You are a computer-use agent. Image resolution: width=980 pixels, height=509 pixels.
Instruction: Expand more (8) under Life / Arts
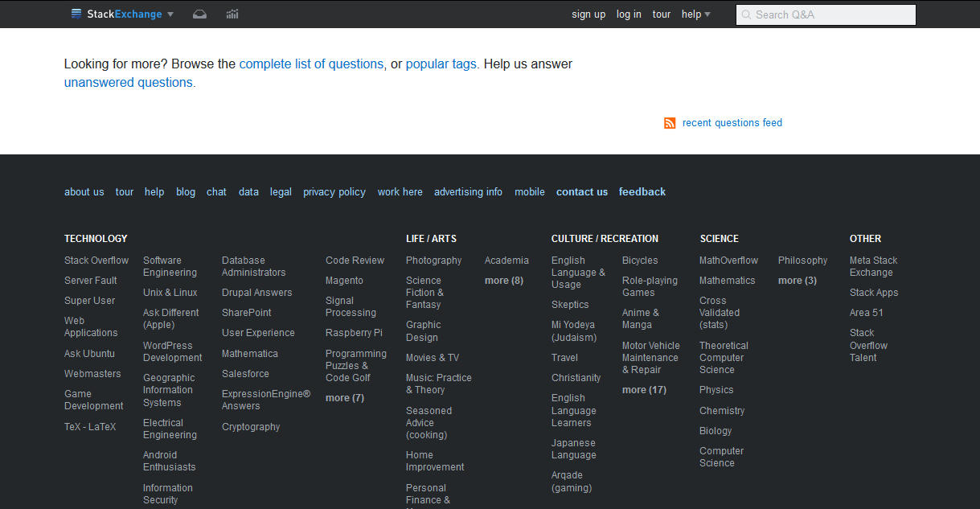503,280
